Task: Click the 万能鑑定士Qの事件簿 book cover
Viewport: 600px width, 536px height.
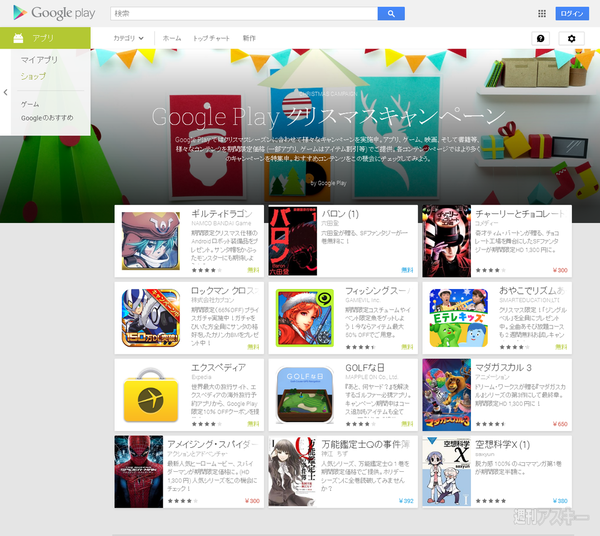Action: tap(293, 472)
